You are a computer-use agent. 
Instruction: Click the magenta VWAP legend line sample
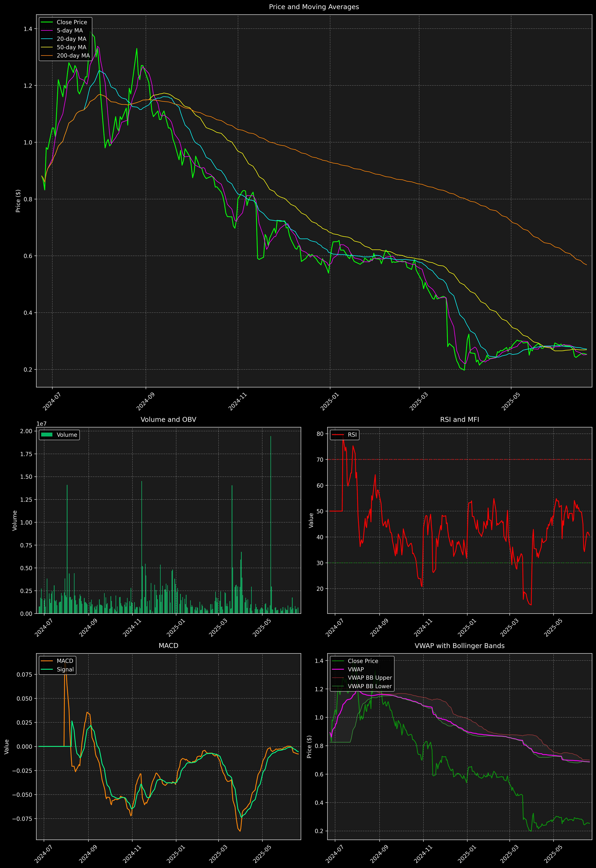pyautogui.click(x=338, y=669)
